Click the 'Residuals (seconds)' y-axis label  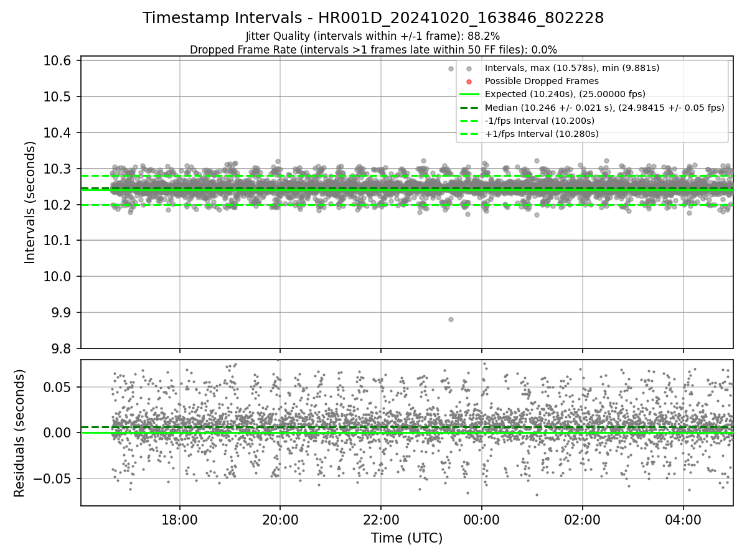(x=19, y=433)
